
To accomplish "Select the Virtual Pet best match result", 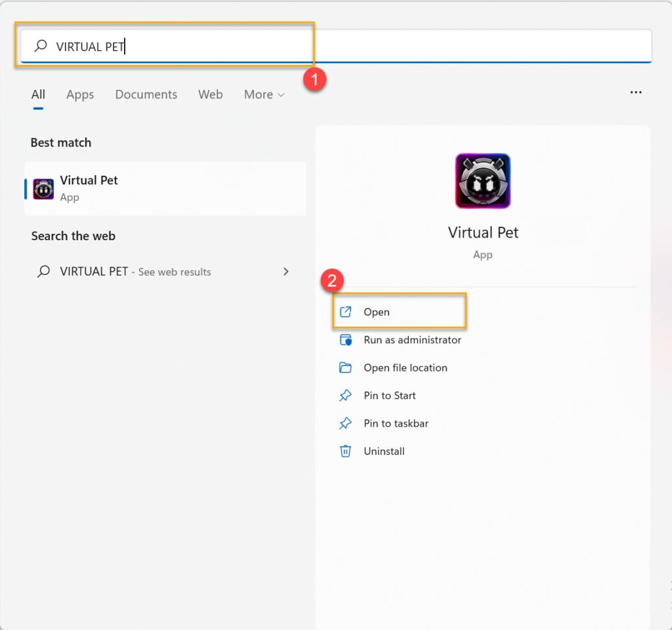I will point(164,188).
